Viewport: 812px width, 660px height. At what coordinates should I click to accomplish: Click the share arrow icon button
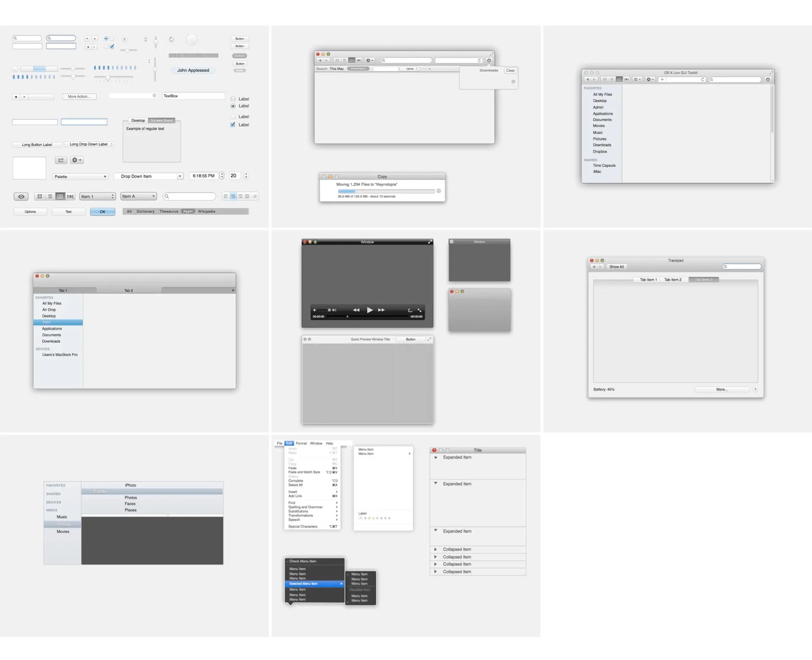pos(61,160)
